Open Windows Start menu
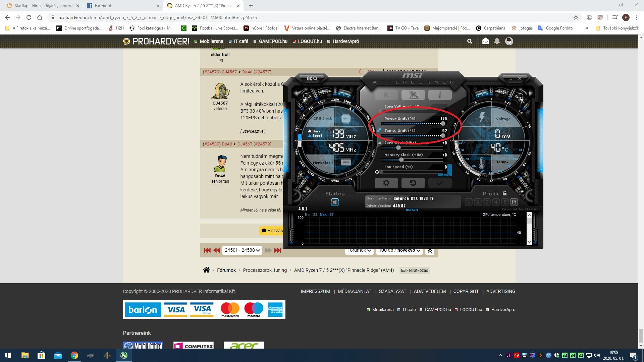This screenshot has width=644, height=362. coord(8,355)
